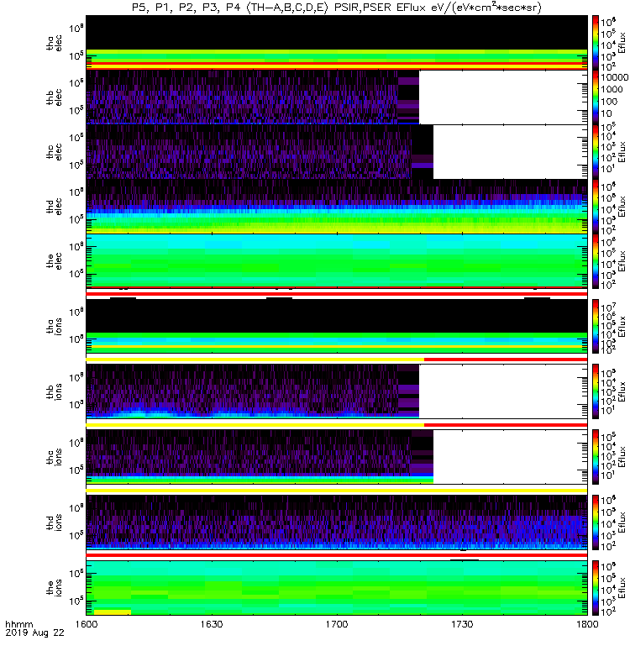
Task: Select the "thc ions" panel label
Action: coord(55,457)
